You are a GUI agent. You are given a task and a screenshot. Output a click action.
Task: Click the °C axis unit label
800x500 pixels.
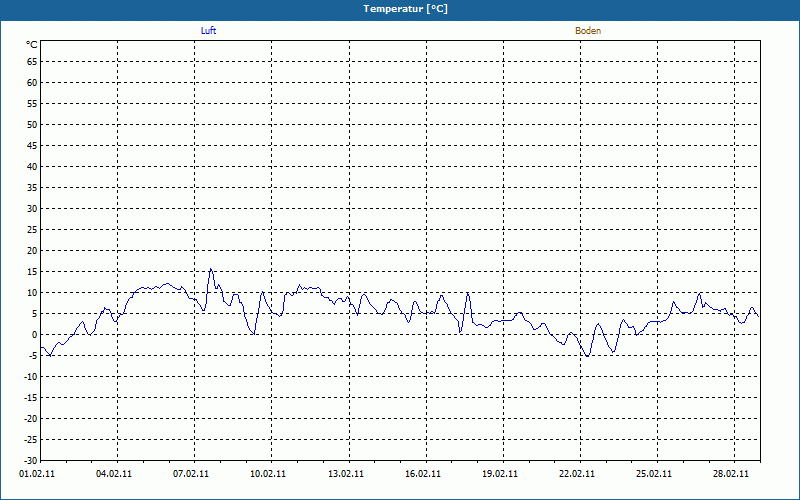(32, 45)
